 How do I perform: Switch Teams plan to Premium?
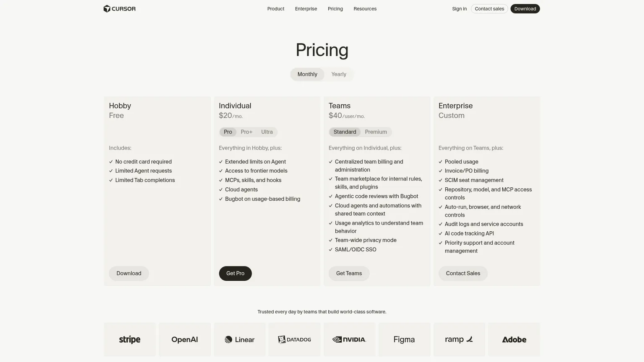pyautogui.click(x=376, y=132)
